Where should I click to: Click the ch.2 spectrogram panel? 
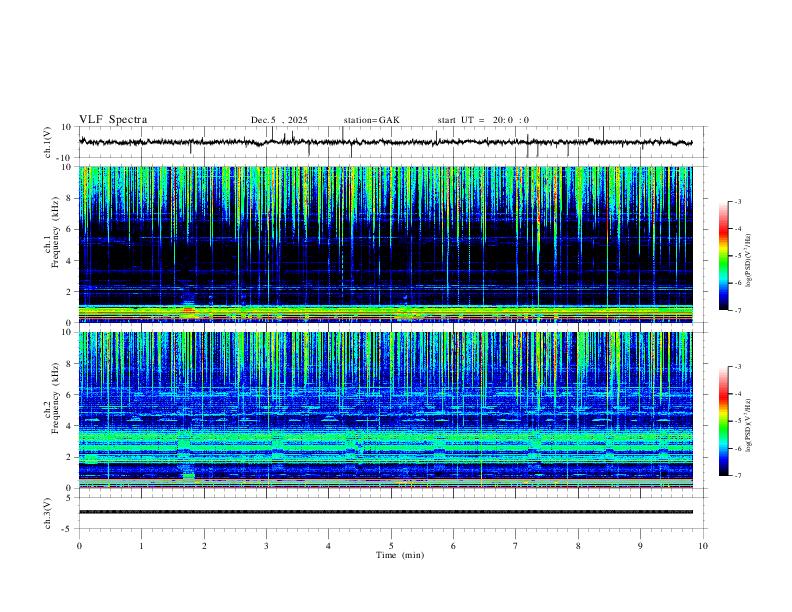click(385, 410)
